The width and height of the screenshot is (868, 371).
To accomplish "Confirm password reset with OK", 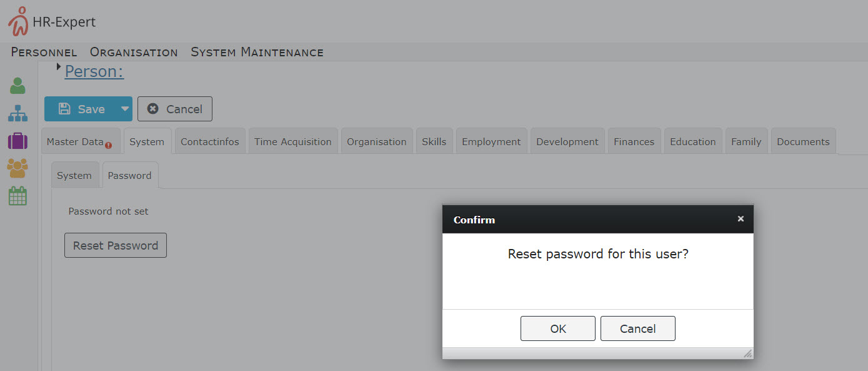I will click(558, 328).
